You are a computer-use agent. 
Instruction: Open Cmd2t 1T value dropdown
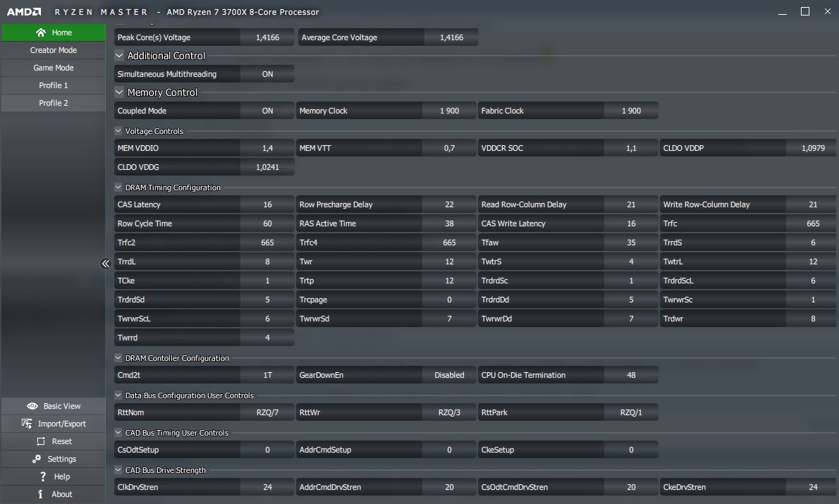[x=267, y=375]
